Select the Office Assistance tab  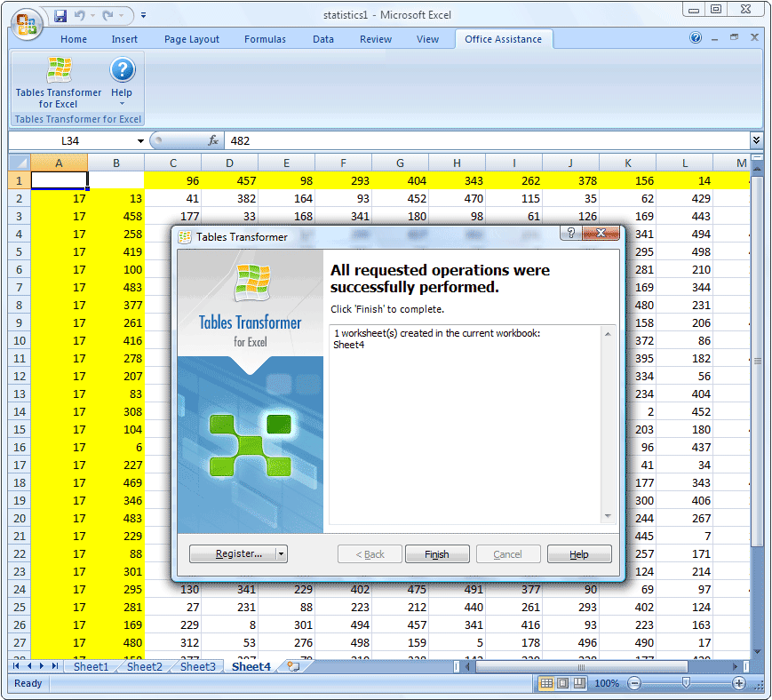click(503, 39)
